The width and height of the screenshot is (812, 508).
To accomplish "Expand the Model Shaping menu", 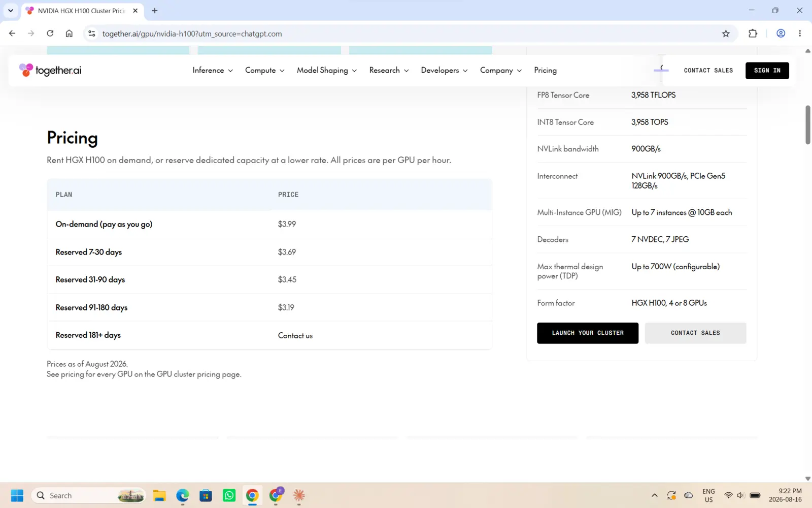I will (x=327, y=70).
